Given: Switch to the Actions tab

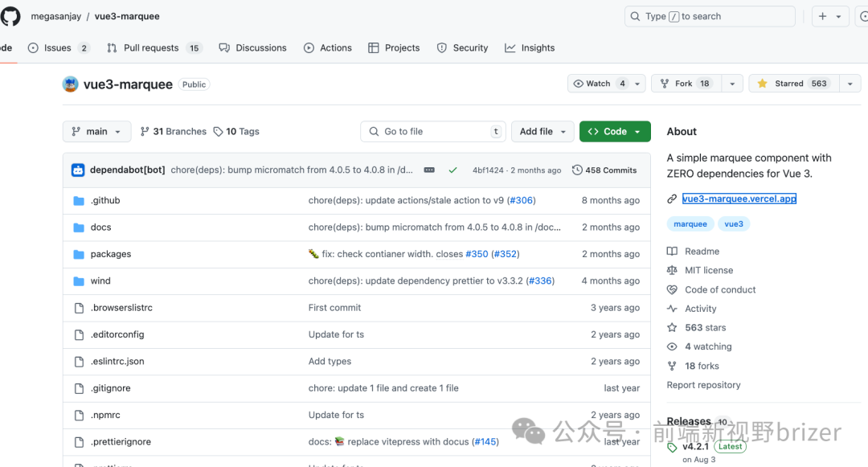Looking at the screenshot, I should [328, 47].
